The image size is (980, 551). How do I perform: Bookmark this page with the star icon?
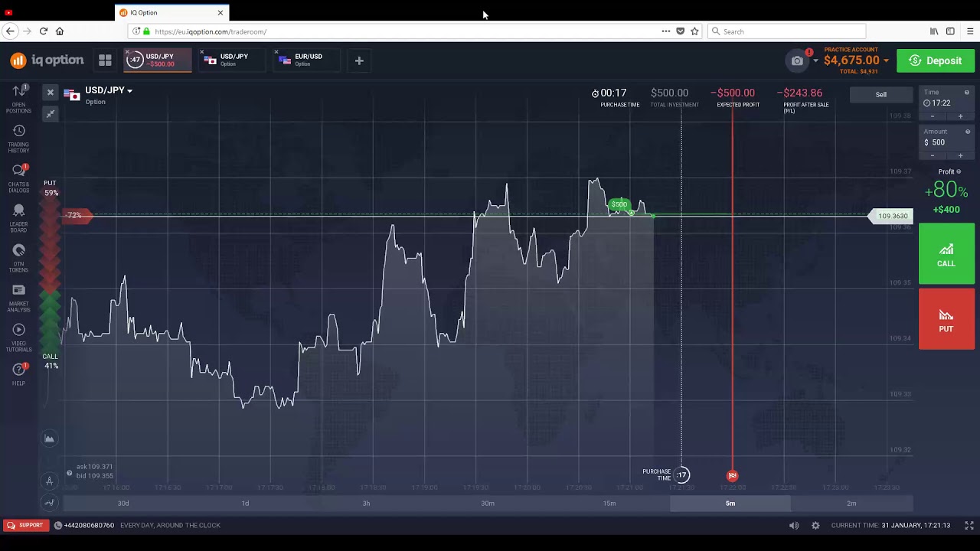point(694,31)
